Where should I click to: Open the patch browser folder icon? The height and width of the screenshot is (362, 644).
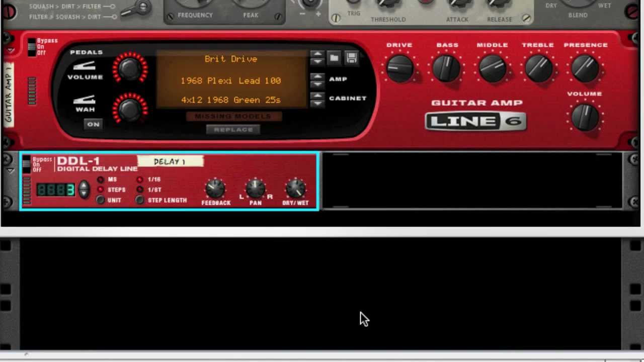pyautogui.click(x=334, y=58)
